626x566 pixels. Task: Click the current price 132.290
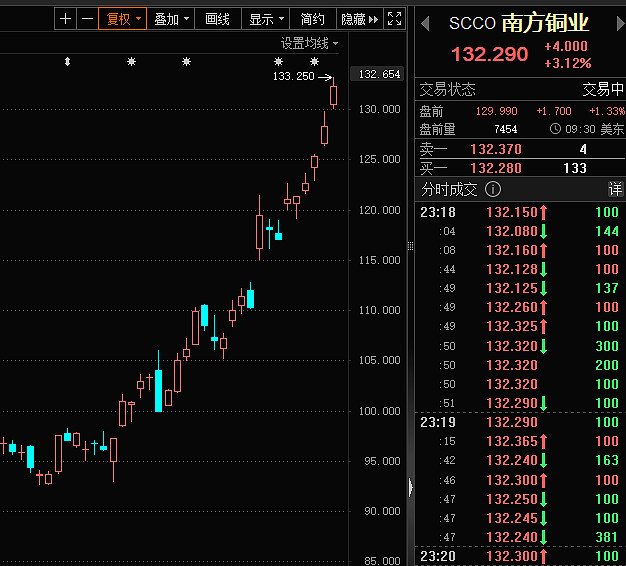pos(490,54)
